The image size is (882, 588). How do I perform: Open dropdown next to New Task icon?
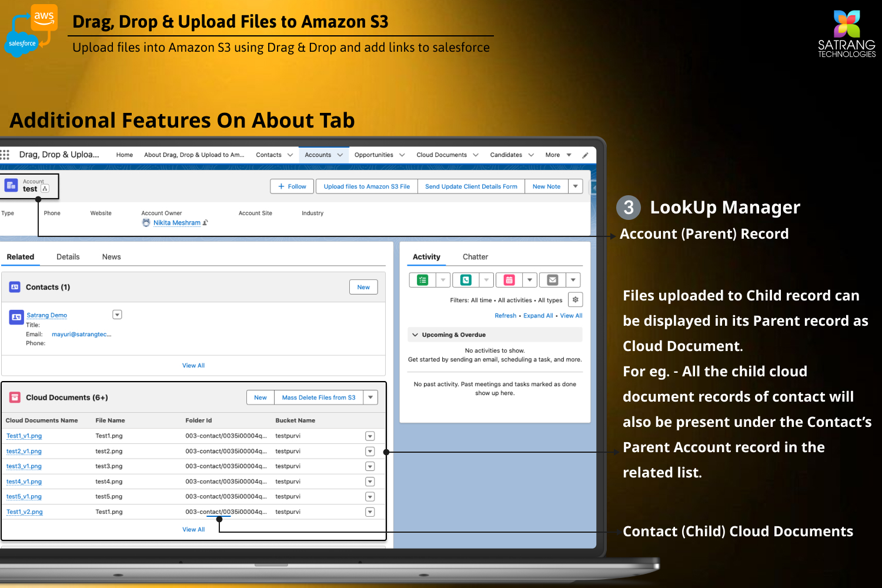pos(443,280)
